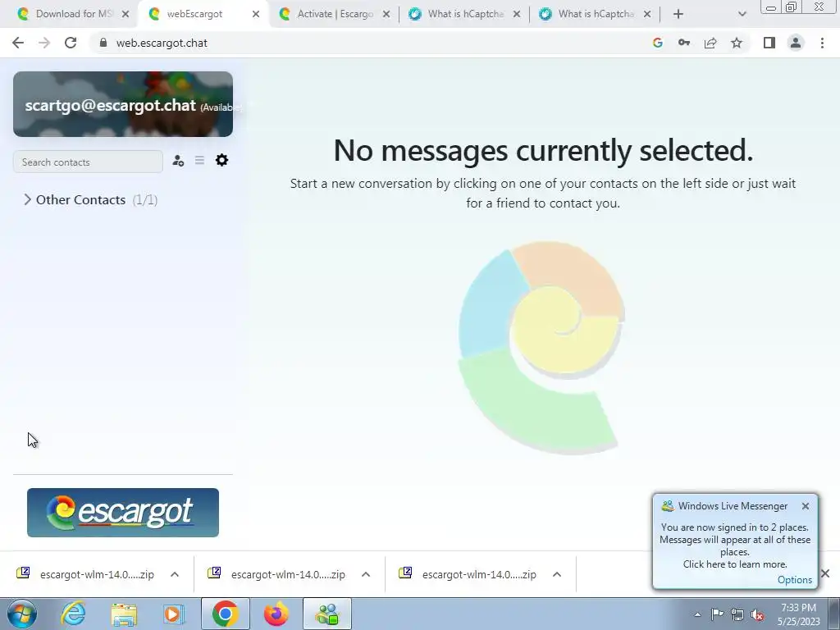This screenshot has height=630, width=840.
Task: Open Firefox from the taskbar
Action: coord(276,614)
